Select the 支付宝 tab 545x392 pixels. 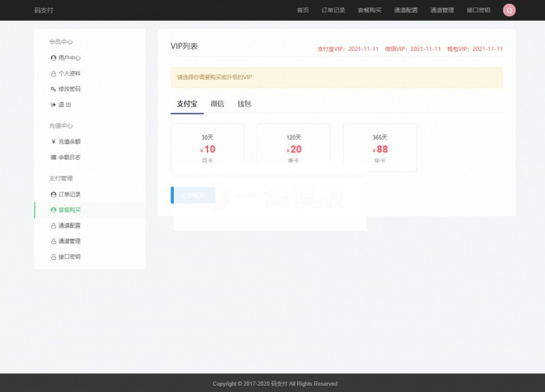click(x=187, y=104)
